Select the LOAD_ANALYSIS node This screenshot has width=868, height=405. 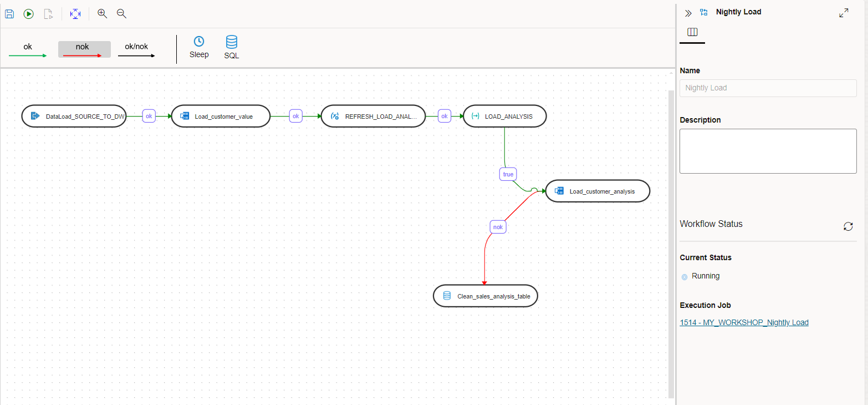(x=505, y=117)
